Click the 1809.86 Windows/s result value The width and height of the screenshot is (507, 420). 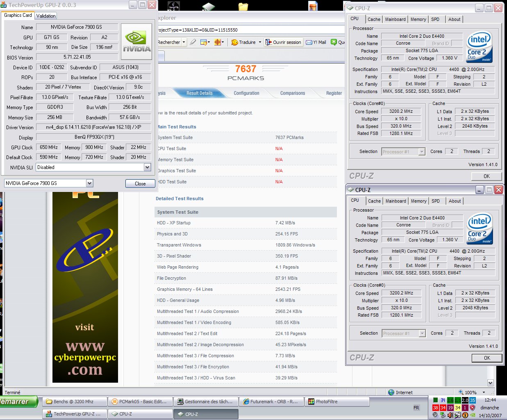tap(295, 245)
